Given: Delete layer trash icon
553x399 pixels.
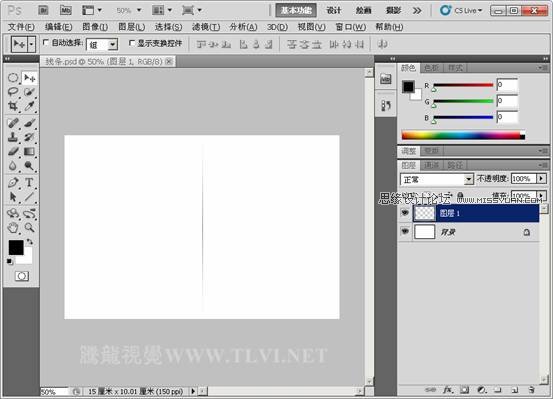Looking at the screenshot, I should 531,390.
